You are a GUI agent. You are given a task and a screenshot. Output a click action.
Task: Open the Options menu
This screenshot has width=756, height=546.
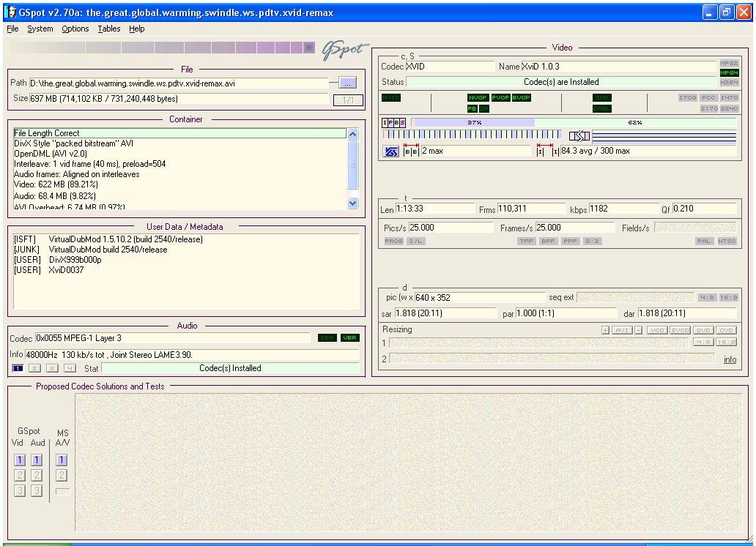click(75, 29)
